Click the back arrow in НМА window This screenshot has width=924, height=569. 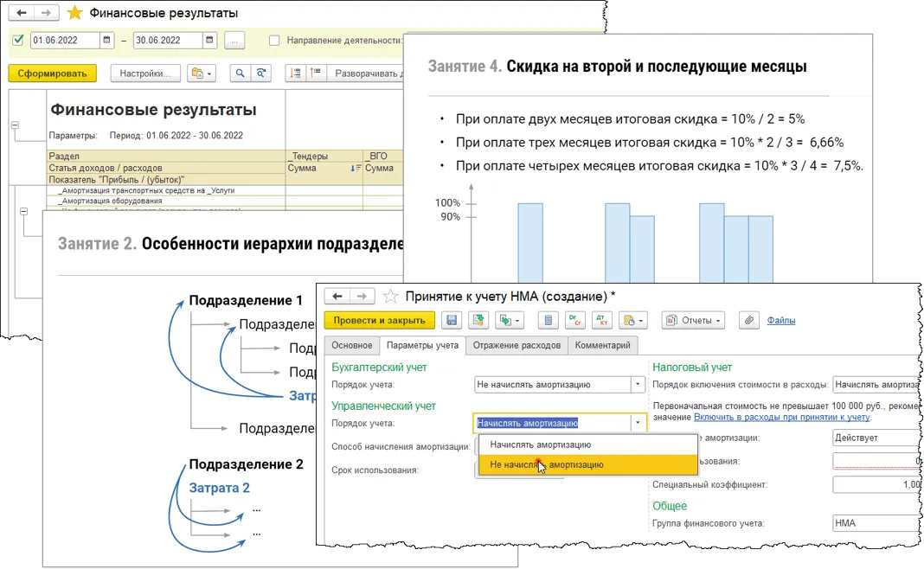click(337, 296)
